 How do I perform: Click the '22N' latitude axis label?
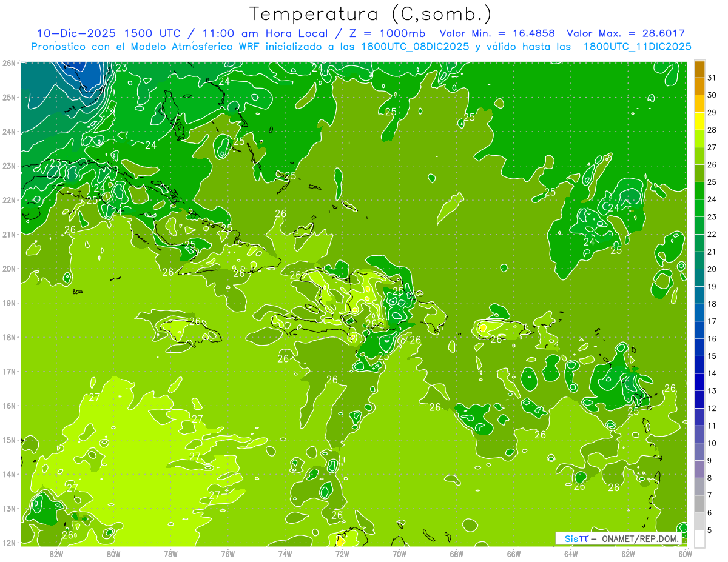tap(8, 200)
